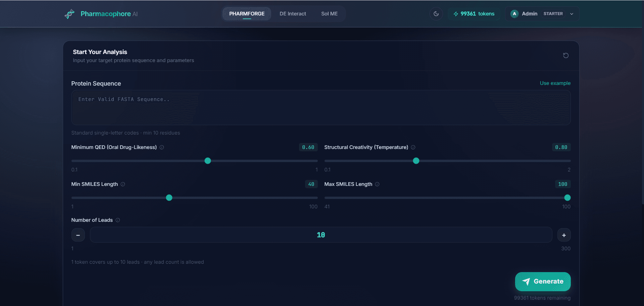Click the paper plane icon on Generate
Screen dimensions: 644x306
point(526,282)
